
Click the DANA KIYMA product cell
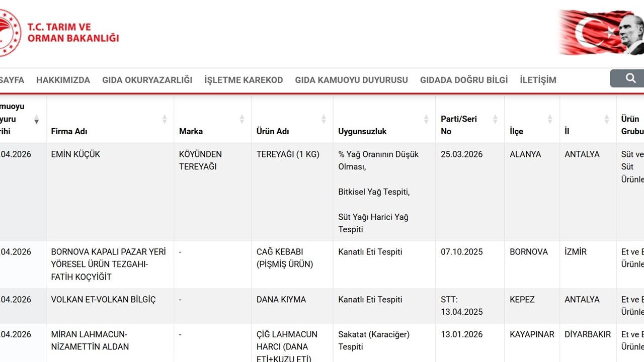coord(281,300)
